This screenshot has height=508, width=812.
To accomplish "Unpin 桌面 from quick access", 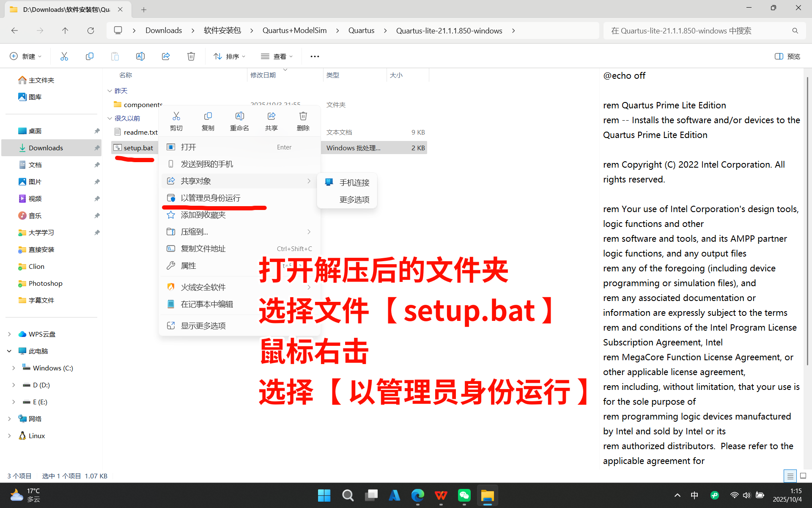I will tap(97, 131).
